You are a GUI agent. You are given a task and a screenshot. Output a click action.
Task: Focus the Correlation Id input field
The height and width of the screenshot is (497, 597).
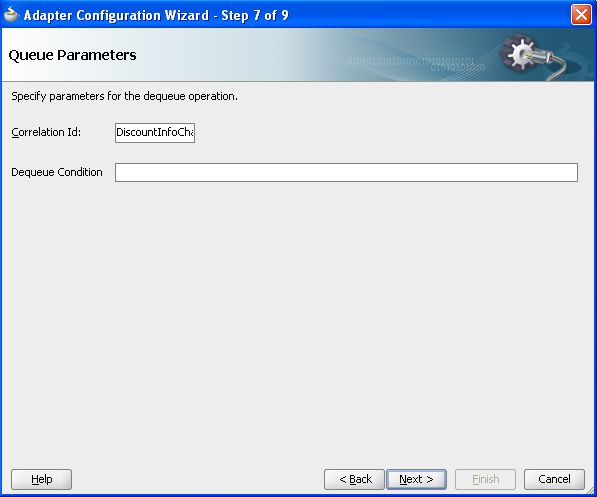click(x=155, y=133)
